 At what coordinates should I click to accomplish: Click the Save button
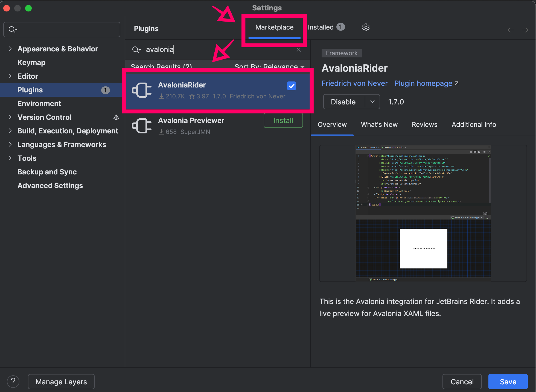pos(508,381)
